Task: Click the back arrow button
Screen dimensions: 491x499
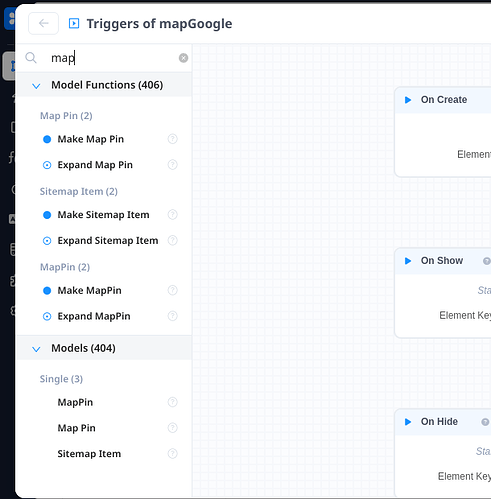Action: pyautogui.click(x=43, y=23)
